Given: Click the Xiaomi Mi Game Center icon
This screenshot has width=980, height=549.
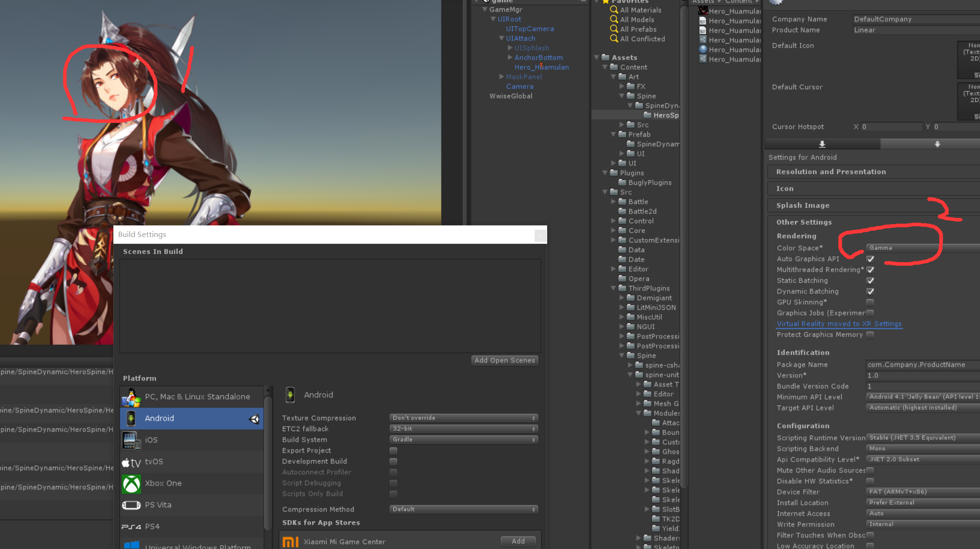Looking at the screenshot, I should [x=291, y=541].
